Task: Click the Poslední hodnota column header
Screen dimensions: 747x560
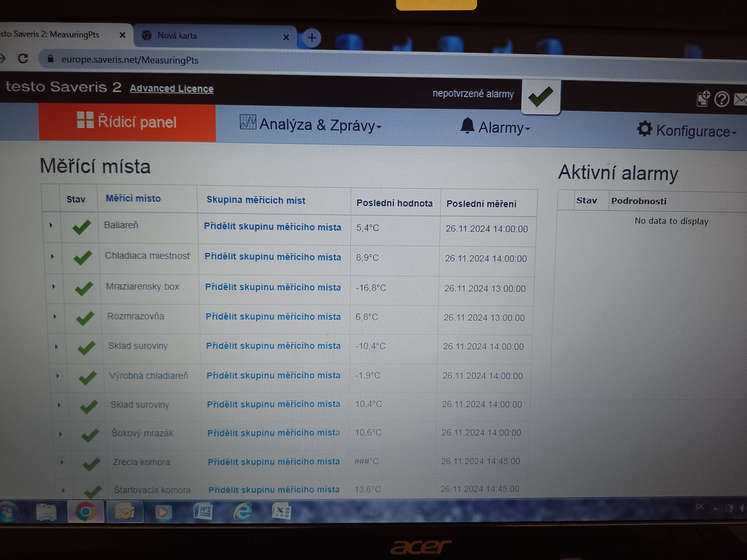Action: (x=394, y=203)
